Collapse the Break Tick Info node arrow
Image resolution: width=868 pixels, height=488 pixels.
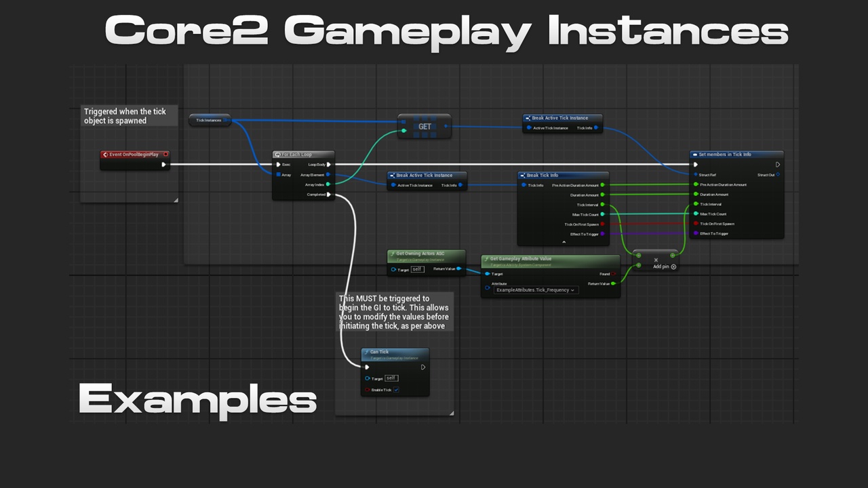564,241
